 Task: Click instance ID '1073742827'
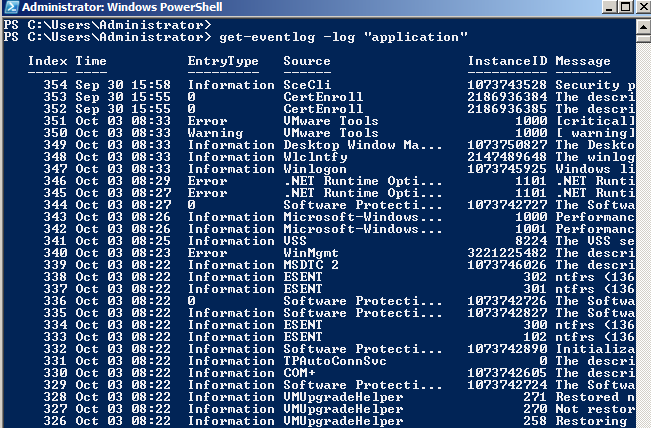click(x=507, y=313)
